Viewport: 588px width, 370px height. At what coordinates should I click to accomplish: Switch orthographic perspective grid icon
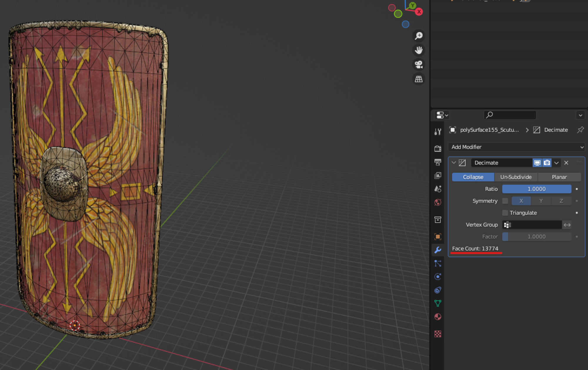419,79
